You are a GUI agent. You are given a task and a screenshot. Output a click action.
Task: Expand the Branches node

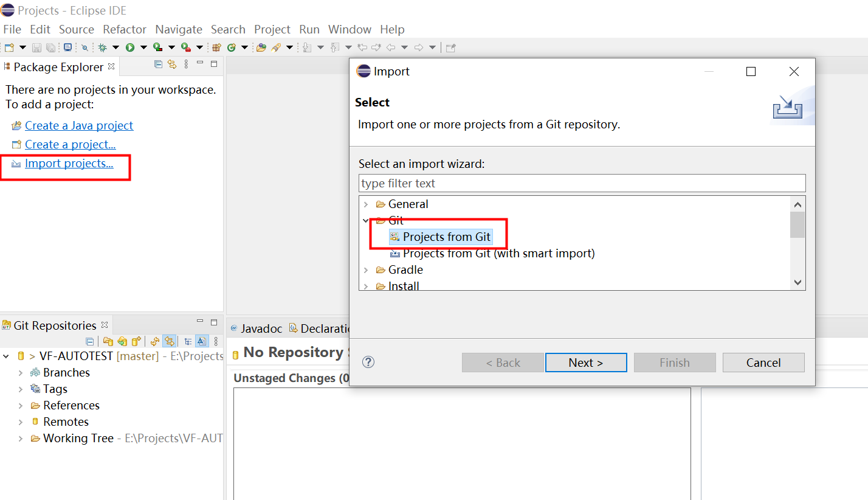pos(21,373)
